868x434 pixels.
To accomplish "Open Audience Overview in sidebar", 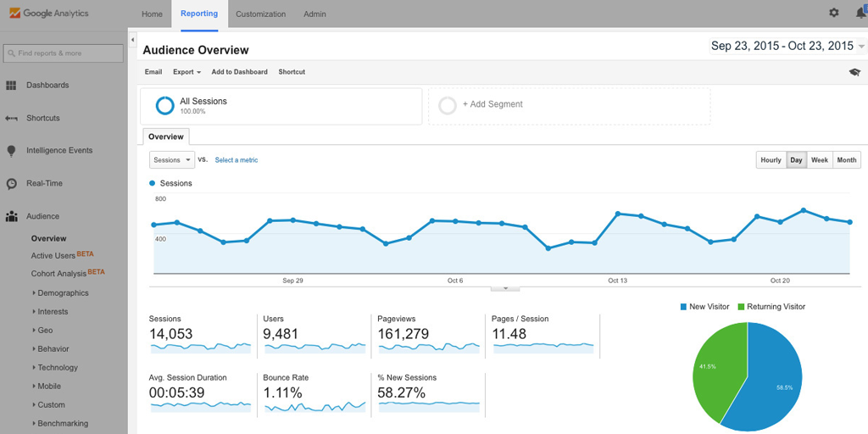I will 48,238.
